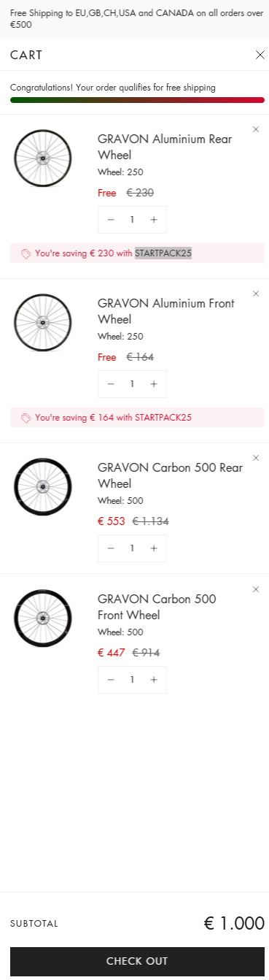
Task: Close the cart panel
Action: click(x=260, y=55)
